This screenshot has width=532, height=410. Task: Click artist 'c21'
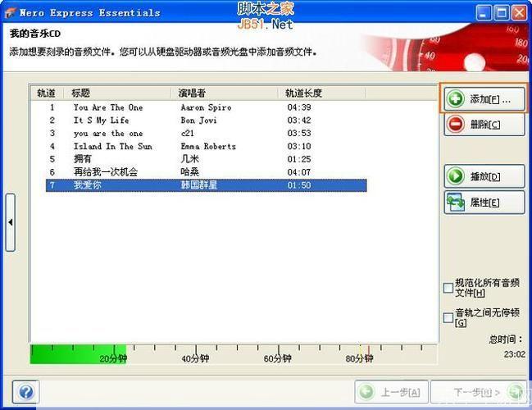pyautogui.click(x=188, y=134)
